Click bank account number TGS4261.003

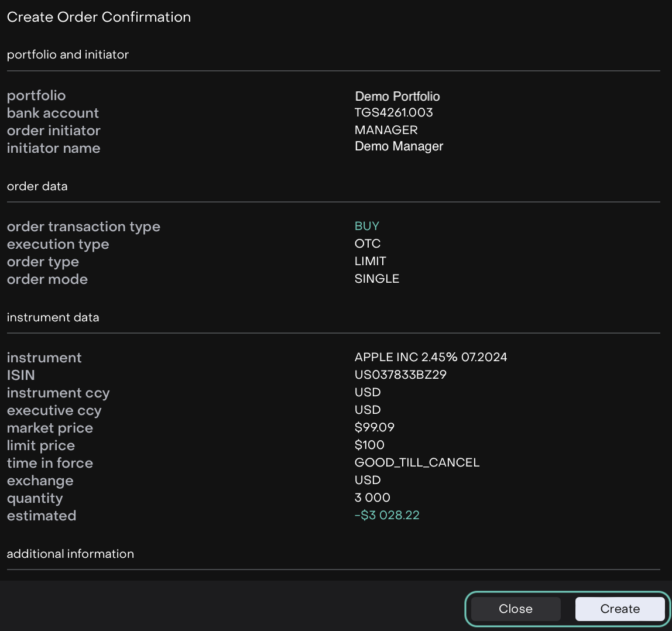pyautogui.click(x=393, y=112)
